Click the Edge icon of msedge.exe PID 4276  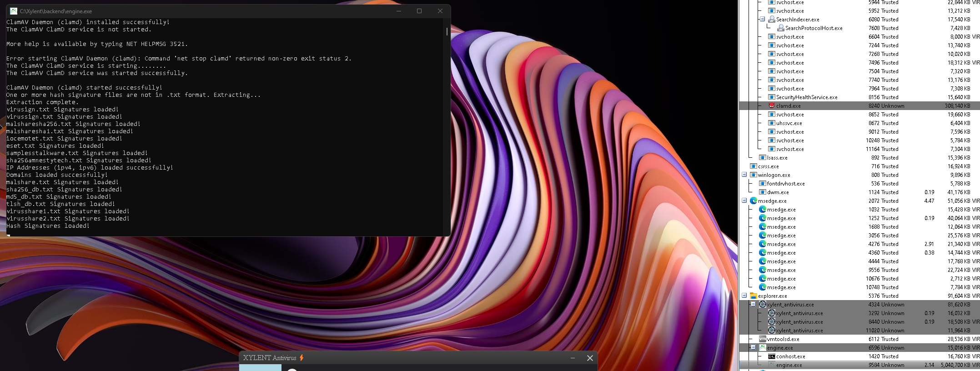pos(763,244)
